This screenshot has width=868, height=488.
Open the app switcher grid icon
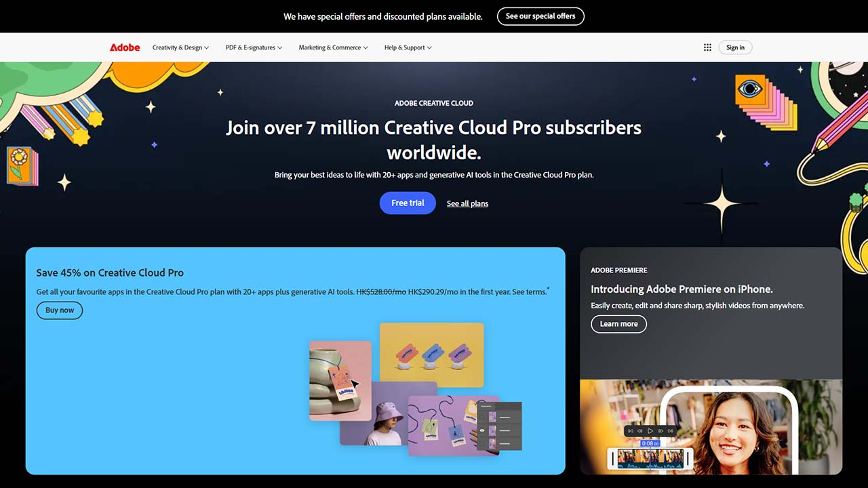[x=707, y=47]
